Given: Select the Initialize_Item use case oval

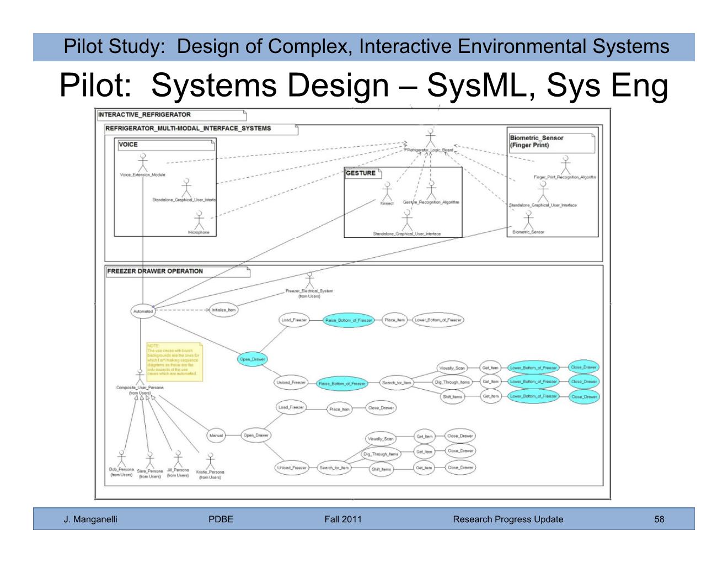Looking at the screenshot, I should 223,310.
